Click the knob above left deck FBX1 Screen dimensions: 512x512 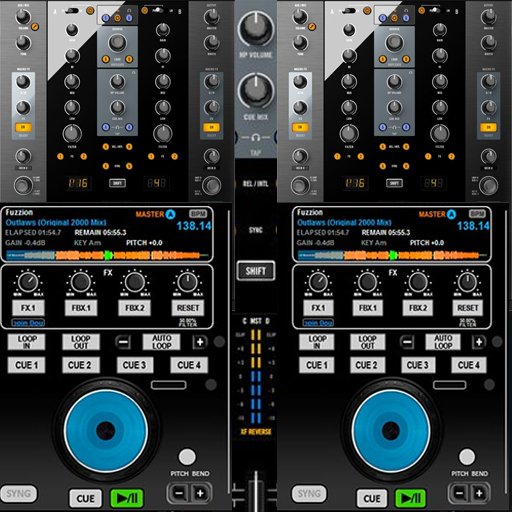[x=81, y=282]
